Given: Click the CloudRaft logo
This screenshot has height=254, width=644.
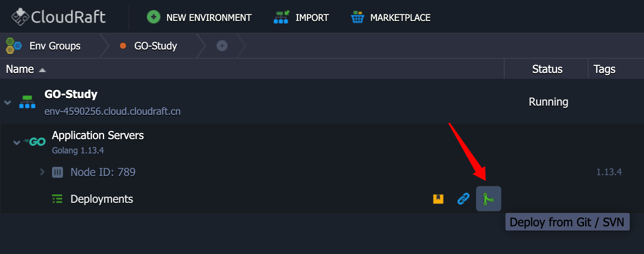Looking at the screenshot, I should (x=58, y=17).
